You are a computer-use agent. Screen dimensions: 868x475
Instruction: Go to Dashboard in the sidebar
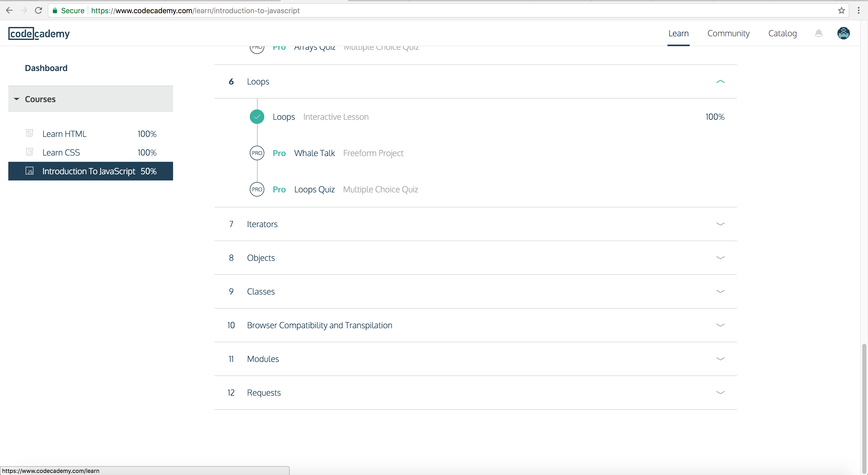click(46, 68)
